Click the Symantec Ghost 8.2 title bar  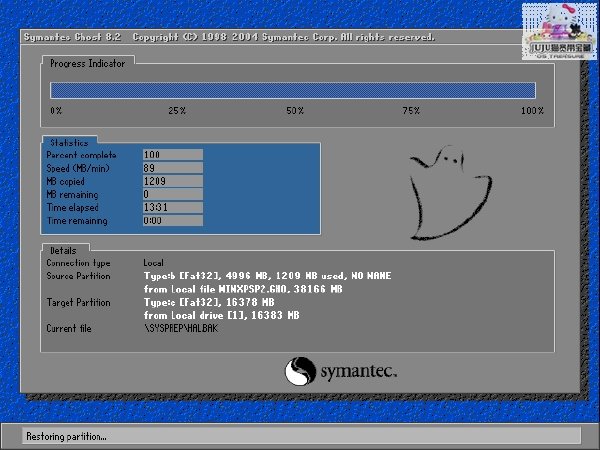[272, 37]
